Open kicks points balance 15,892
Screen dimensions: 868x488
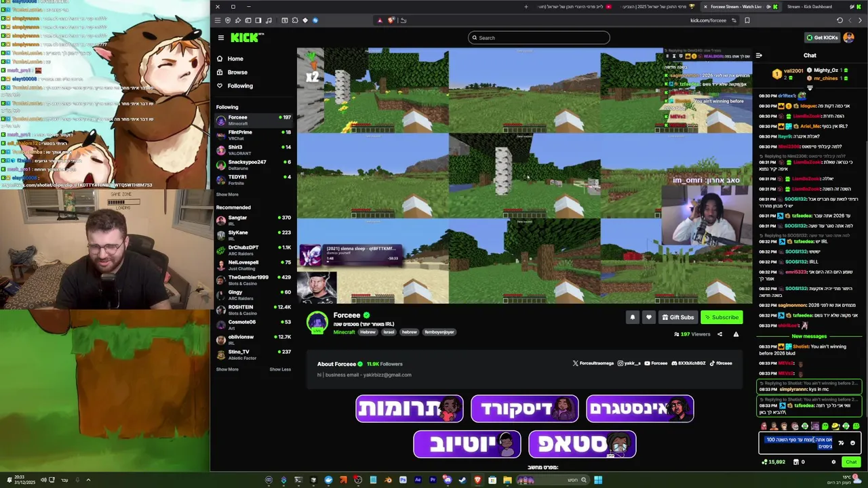(x=774, y=462)
